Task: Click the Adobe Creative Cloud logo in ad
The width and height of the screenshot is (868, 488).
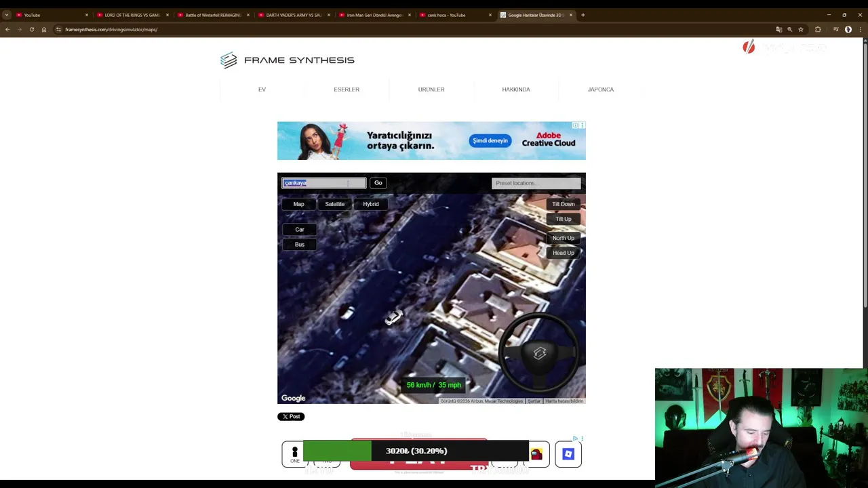Action: pyautogui.click(x=549, y=140)
